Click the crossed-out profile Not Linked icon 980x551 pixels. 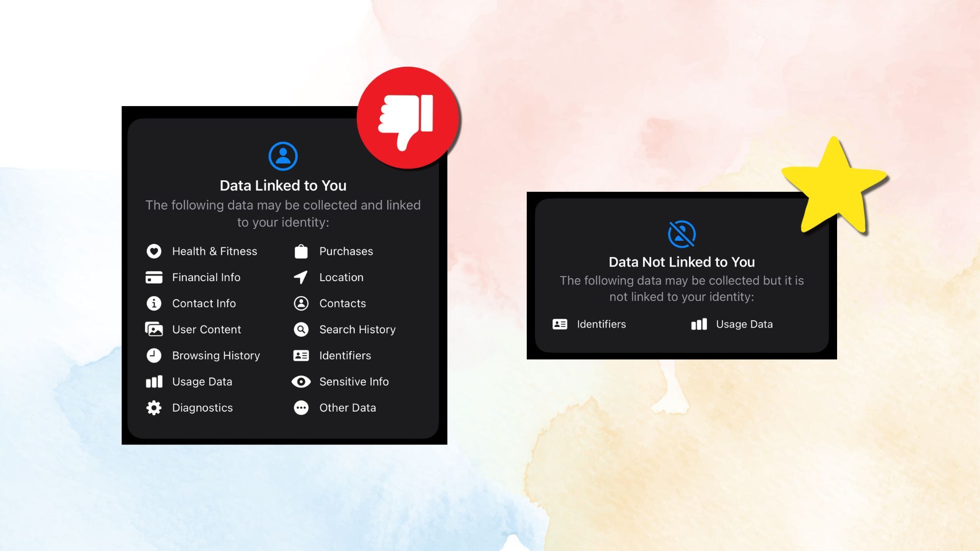[x=681, y=234]
